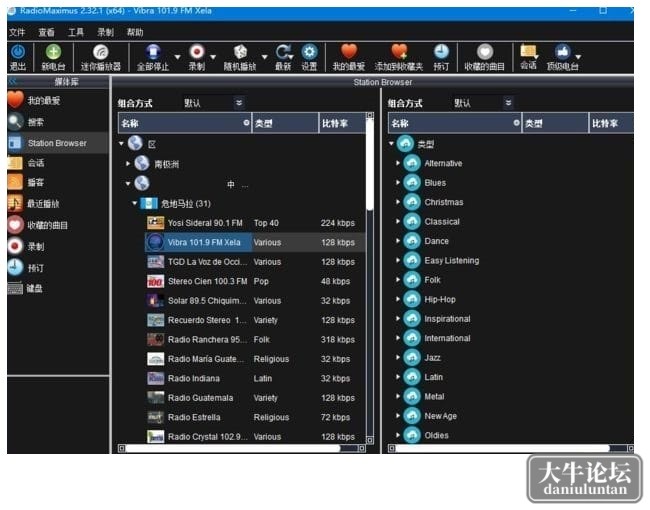This screenshot has height=510, width=650.
Task: Sort left list by Type column header
Action: coord(285,123)
